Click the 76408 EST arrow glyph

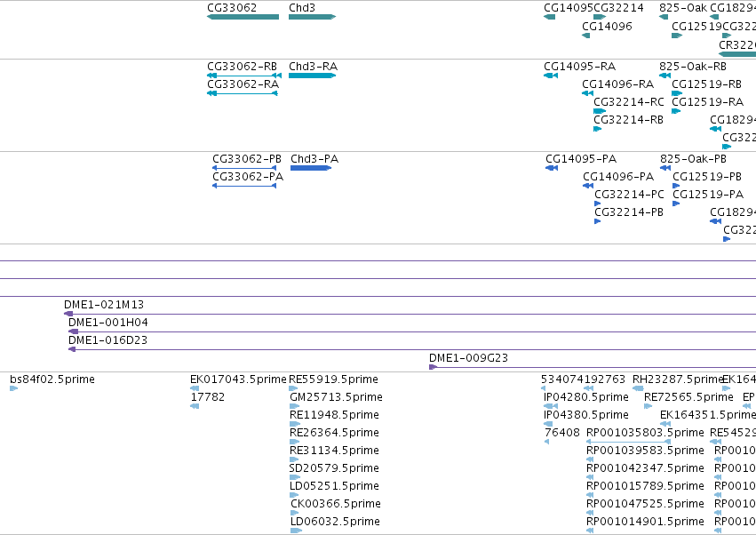point(546,442)
